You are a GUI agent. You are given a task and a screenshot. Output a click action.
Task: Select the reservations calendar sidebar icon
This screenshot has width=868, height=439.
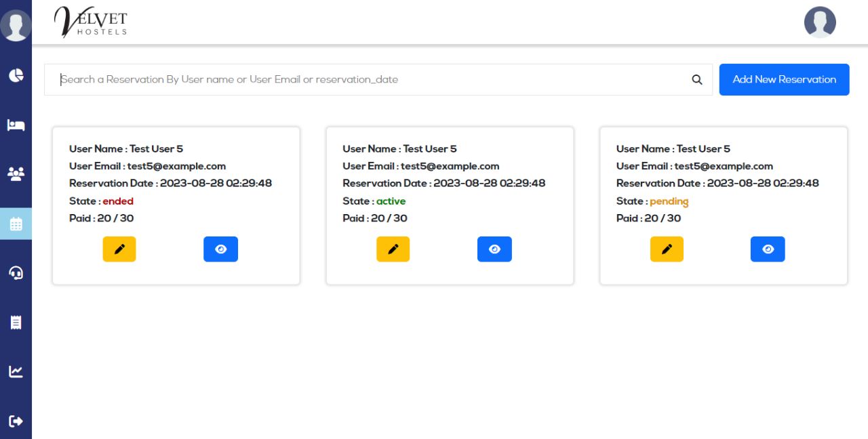point(16,224)
